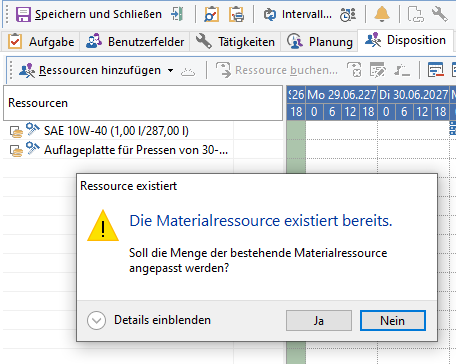The width and height of the screenshot is (456, 364).
Task: Click Speichern und Schließen save button
Action: pyautogui.click(x=89, y=14)
